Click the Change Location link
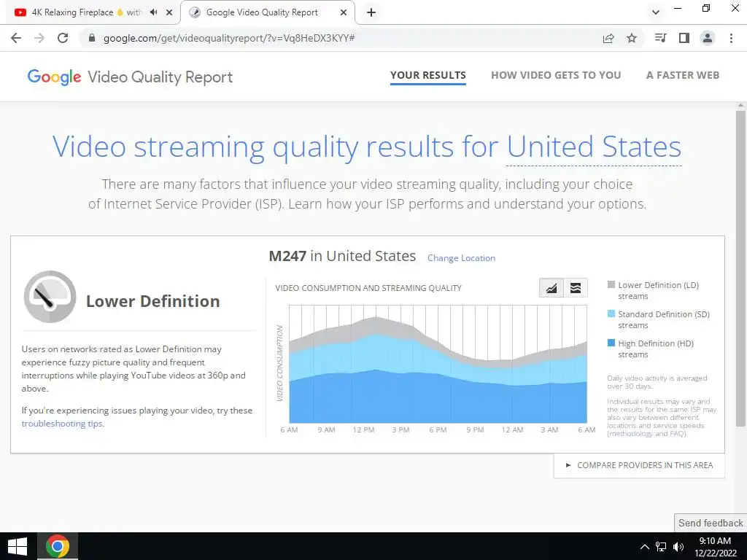The image size is (747, 560). (461, 258)
